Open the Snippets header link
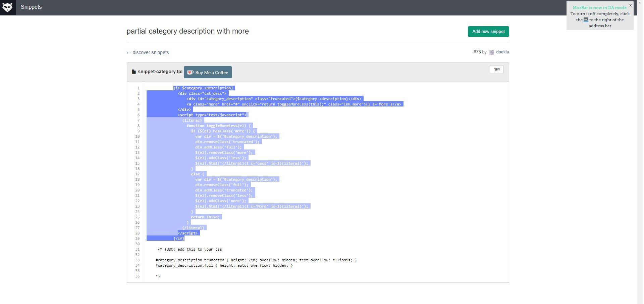Screen dimensions: 644x304 point(31,7)
